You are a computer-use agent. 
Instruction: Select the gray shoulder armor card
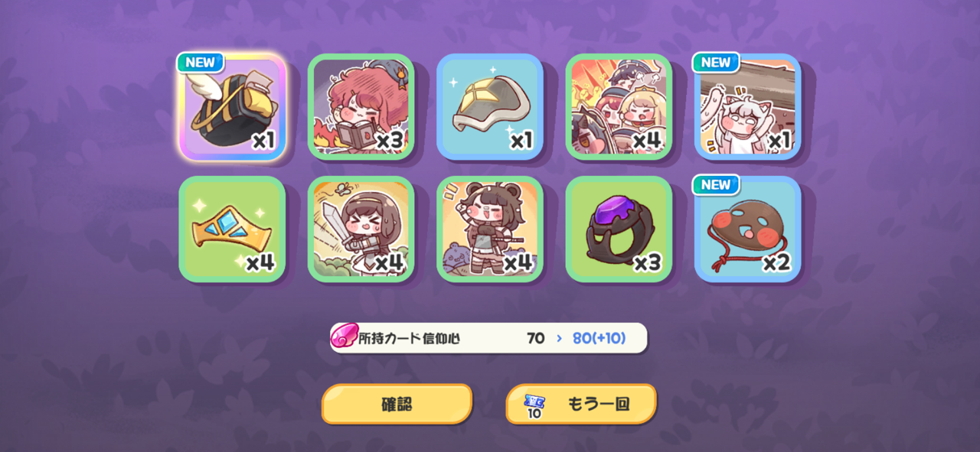490,106
